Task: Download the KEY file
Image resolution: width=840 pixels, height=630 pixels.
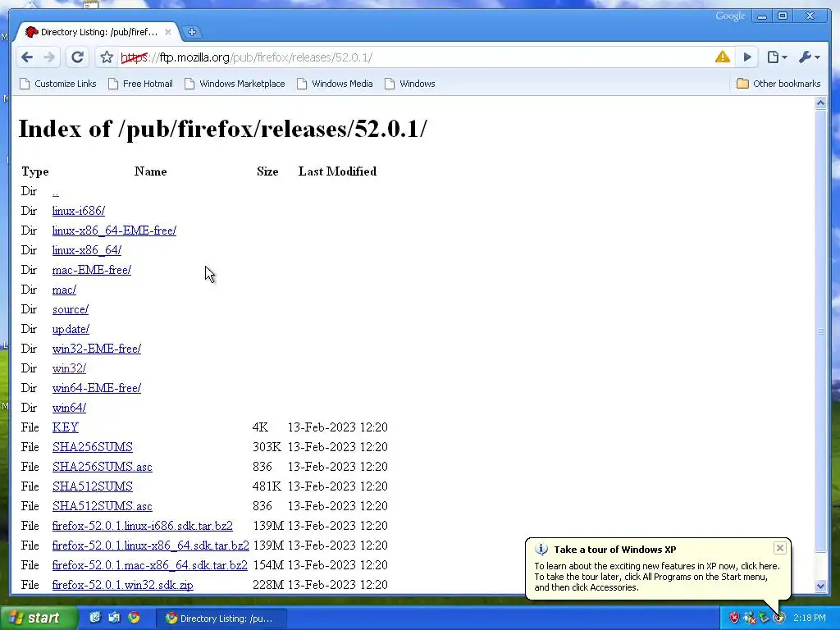Action: coord(66,427)
